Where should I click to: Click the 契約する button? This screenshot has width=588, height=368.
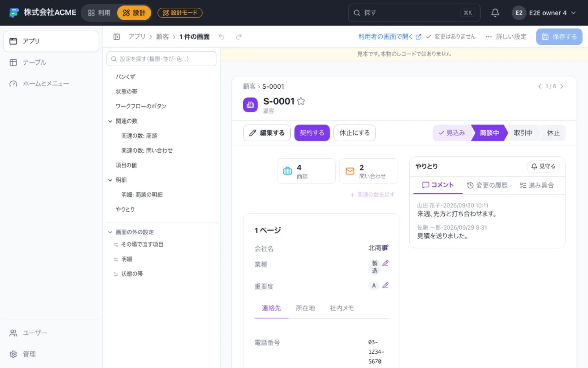click(x=312, y=133)
